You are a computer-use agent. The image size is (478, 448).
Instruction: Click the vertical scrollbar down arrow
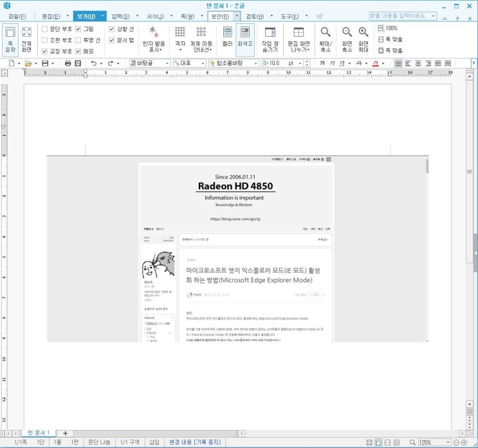coord(470,404)
